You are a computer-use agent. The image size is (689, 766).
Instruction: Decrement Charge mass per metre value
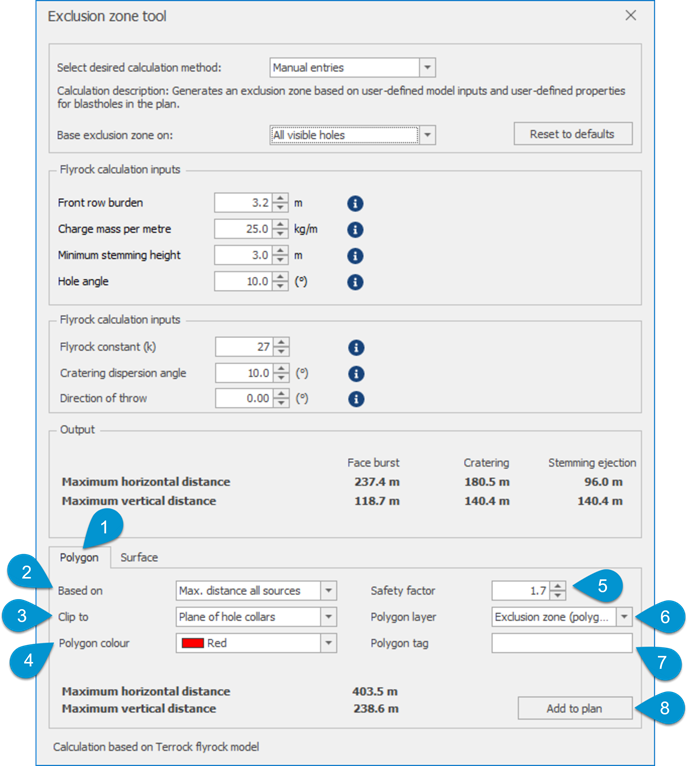pos(280,234)
